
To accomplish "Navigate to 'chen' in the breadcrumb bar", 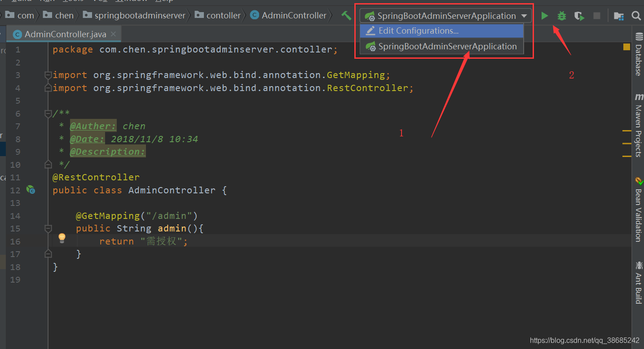I will click(59, 15).
